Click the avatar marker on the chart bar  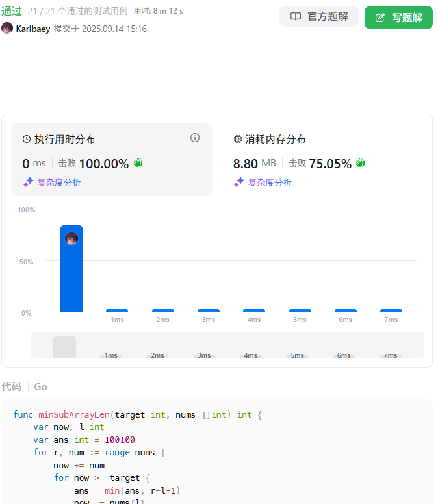pyautogui.click(x=71, y=238)
